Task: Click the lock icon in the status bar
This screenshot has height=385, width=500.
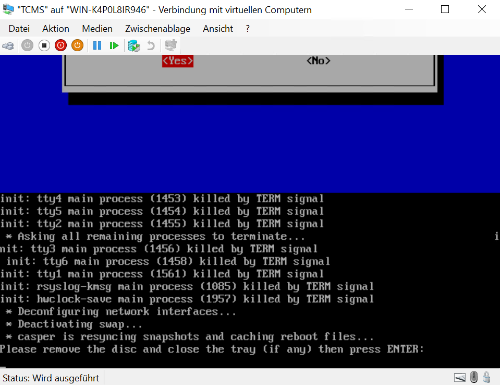Action: coord(487,377)
